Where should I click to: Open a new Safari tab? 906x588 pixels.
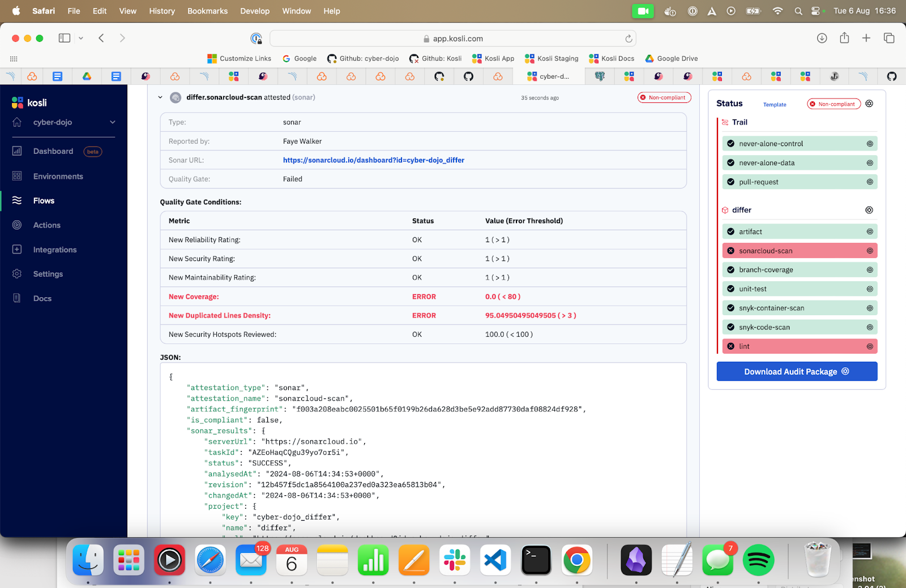[866, 38]
